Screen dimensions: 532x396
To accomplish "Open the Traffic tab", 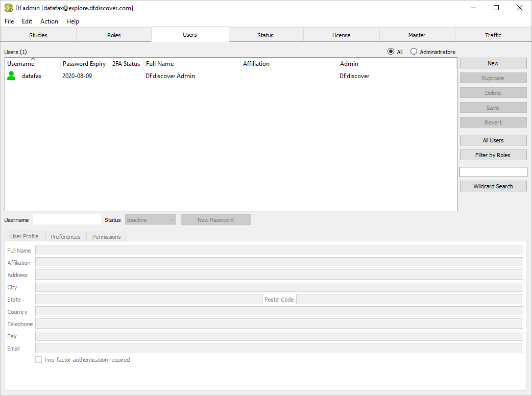I will 493,35.
